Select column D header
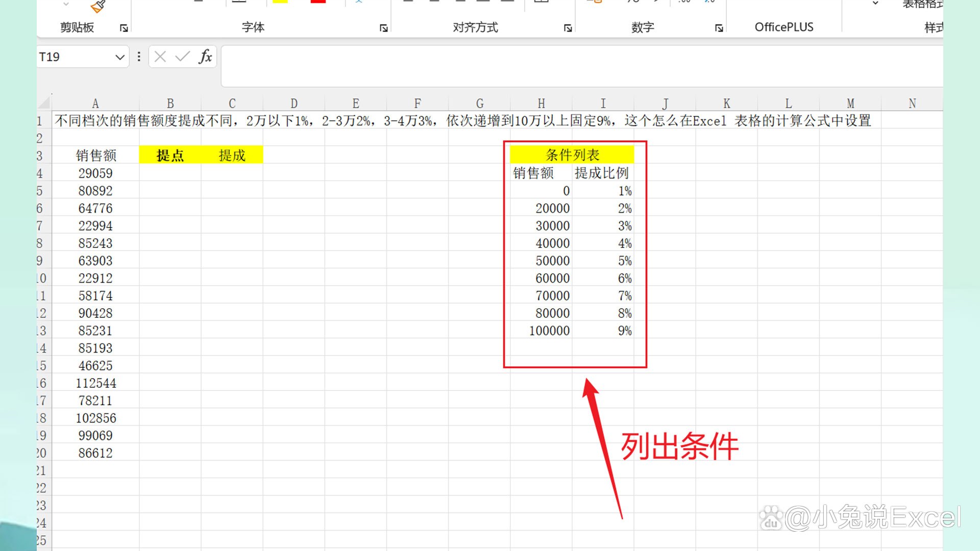 [x=293, y=104]
